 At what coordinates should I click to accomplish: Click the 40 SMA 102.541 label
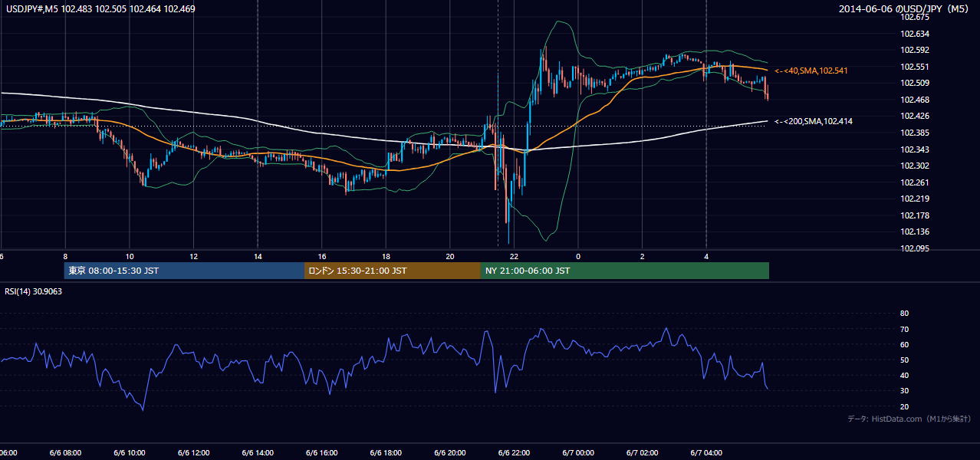pyautogui.click(x=811, y=71)
